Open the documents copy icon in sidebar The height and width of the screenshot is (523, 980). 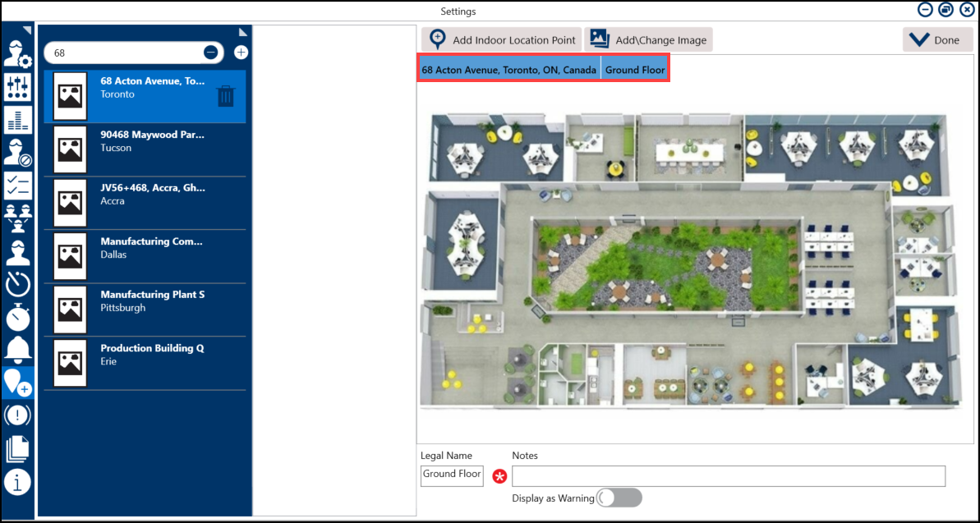click(17, 448)
